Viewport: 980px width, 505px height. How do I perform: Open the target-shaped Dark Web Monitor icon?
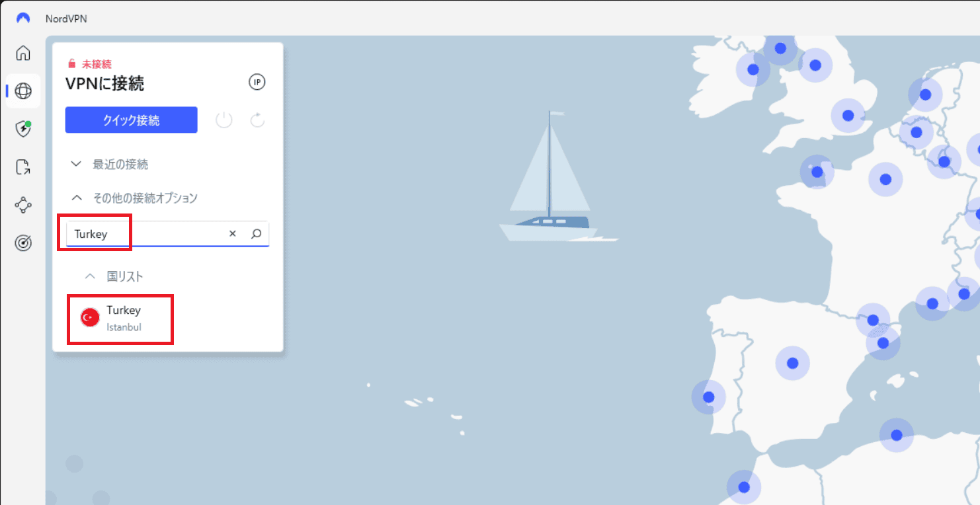point(23,244)
